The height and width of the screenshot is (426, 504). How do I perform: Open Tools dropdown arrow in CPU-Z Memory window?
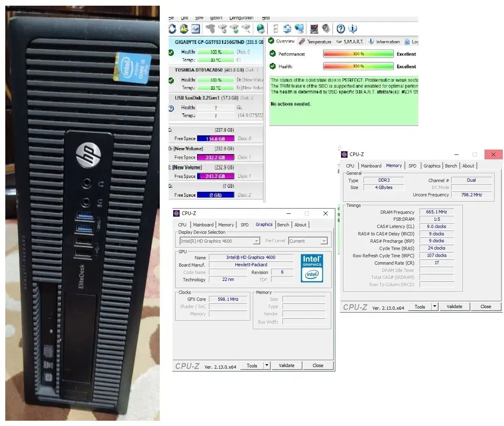(x=435, y=306)
